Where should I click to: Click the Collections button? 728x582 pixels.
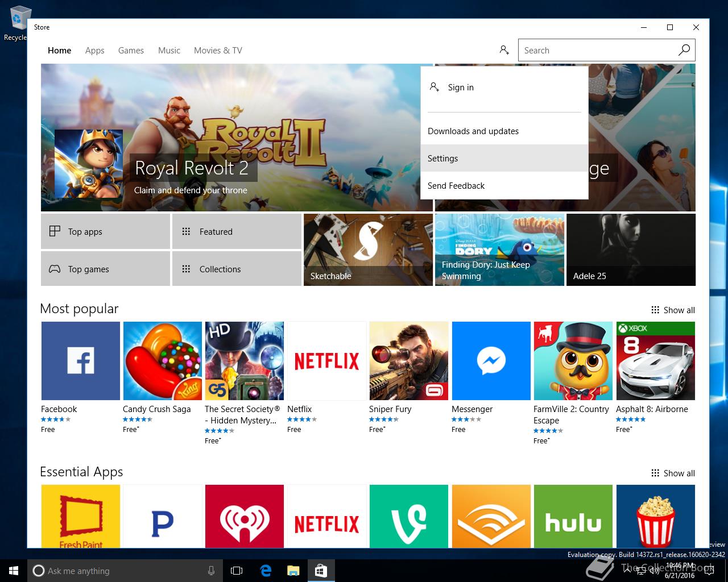click(237, 269)
